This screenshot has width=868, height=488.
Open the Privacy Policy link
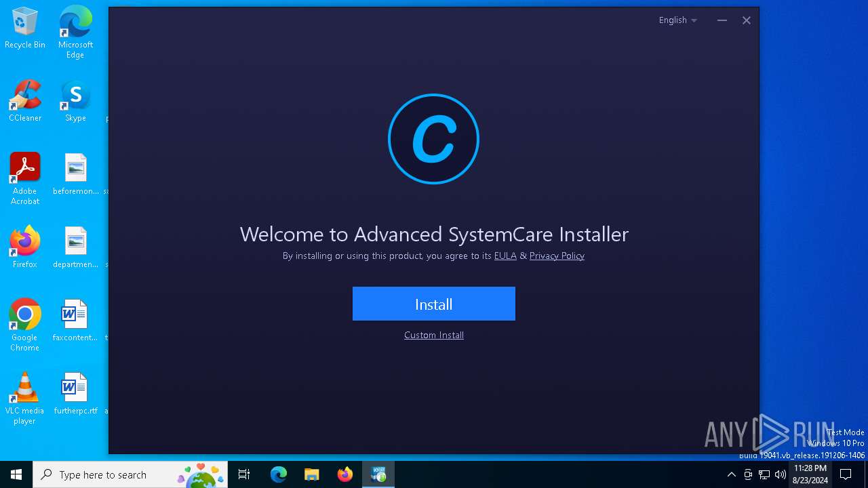[557, 256]
